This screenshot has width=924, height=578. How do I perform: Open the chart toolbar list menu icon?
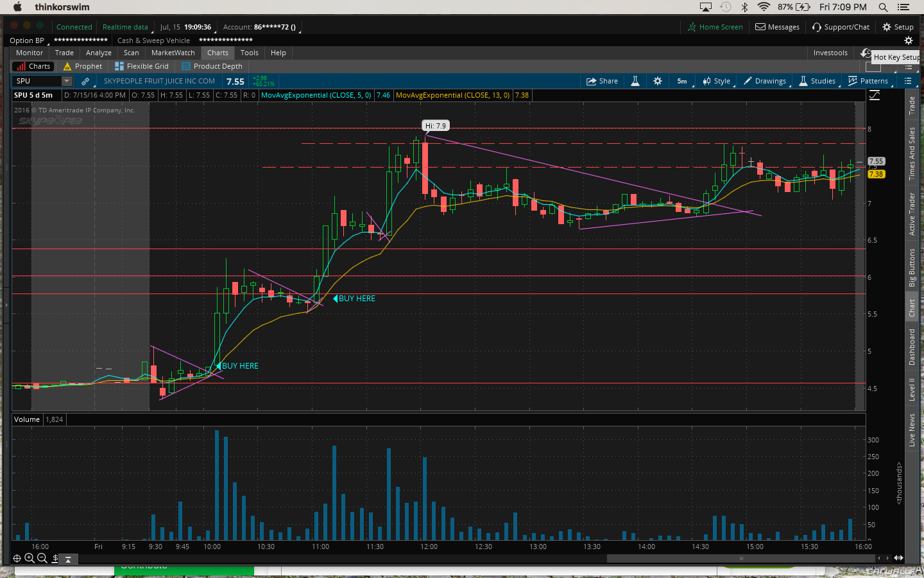point(908,81)
